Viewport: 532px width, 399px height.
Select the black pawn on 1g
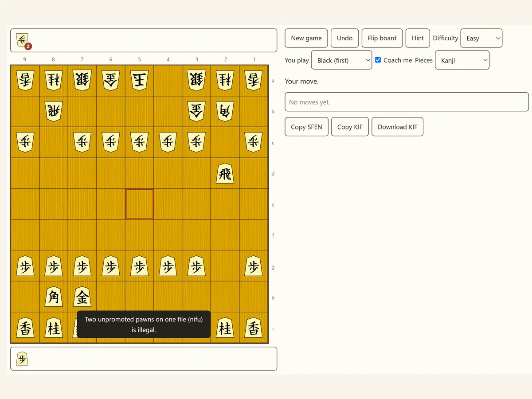coord(254,266)
